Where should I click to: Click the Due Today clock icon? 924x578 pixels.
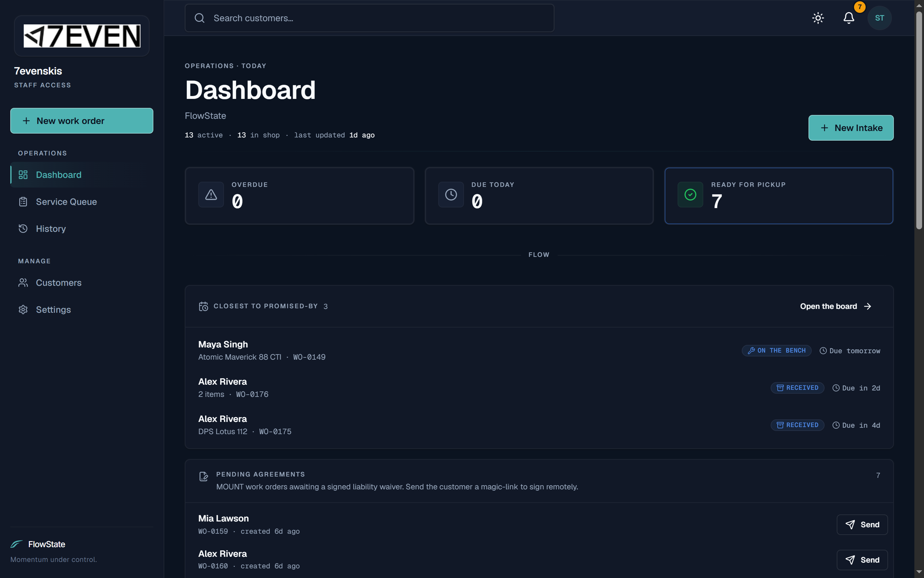pyautogui.click(x=451, y=195)
